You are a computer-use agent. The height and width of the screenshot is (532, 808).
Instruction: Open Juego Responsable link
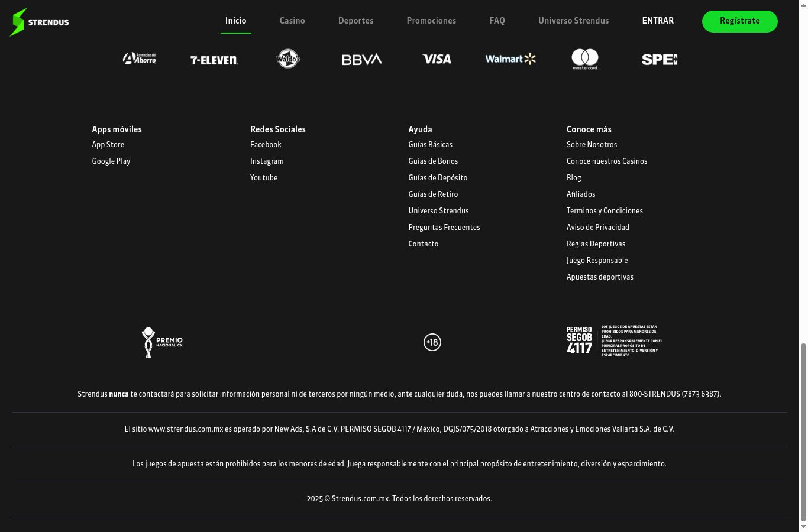click(597, 261)
